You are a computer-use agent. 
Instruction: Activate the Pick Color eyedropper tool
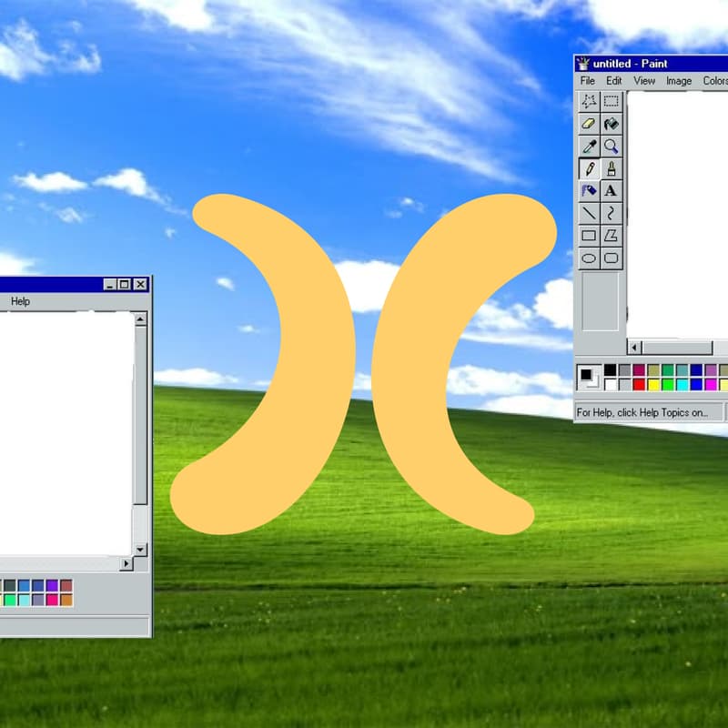tap(589, 147)
